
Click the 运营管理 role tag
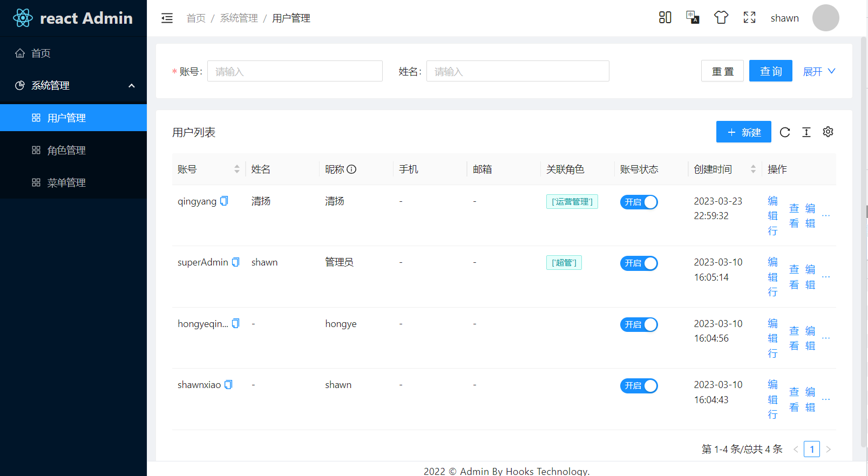pyautogui.click(x=572, y=202)
